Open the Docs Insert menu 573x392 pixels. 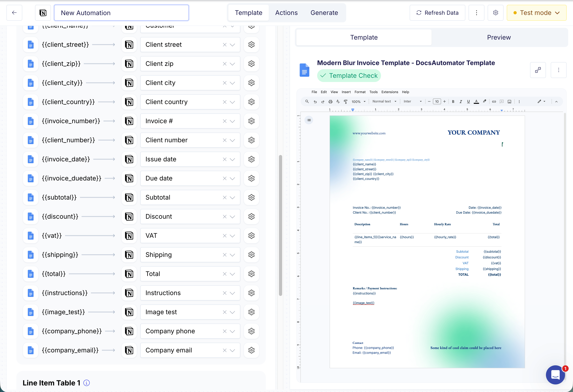point(346,92)
